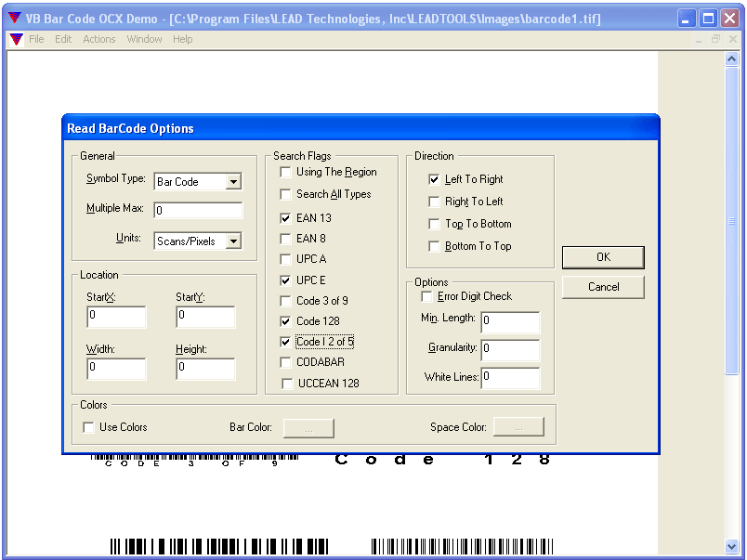Enable the CODABAR search flag
This screenshot has height=560, width=747.
(x=285, y=363)
